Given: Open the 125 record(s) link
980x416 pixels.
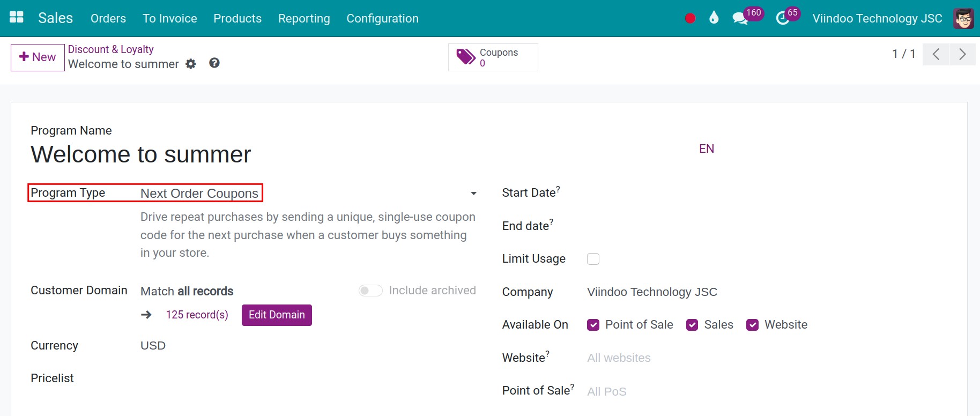Looking at the screenshot, I should (197, 315).
